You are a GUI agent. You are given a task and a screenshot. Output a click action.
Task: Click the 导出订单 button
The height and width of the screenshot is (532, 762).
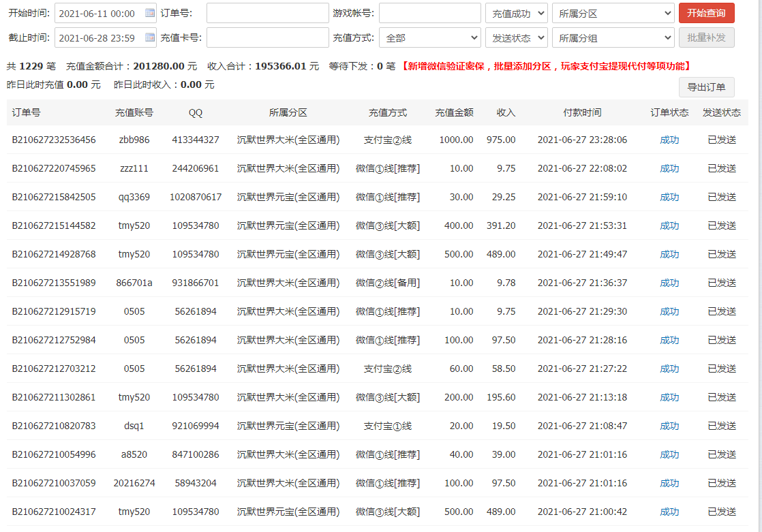click(707, 87)
